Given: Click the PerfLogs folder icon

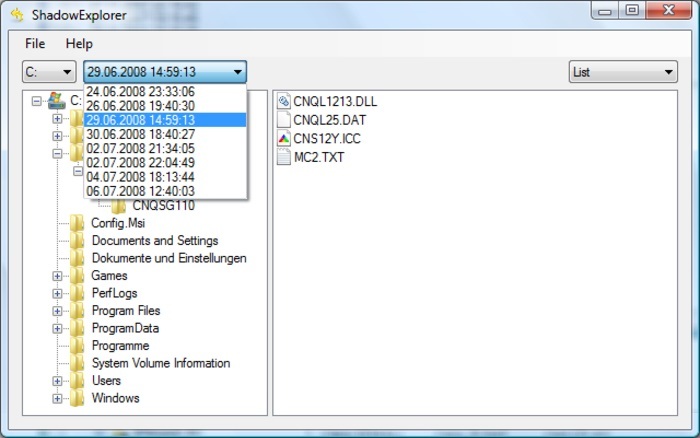Looking at the screenshot, I should tap(77, 293).
